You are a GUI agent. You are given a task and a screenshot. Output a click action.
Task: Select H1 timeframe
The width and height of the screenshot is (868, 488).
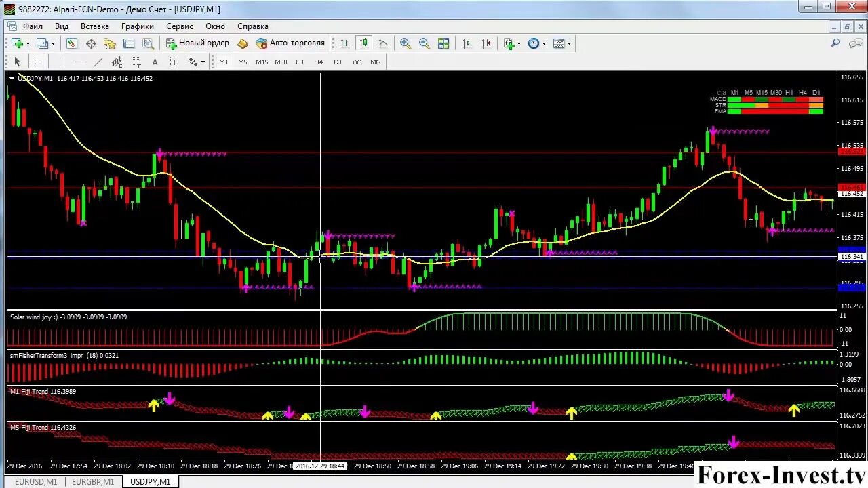(300, 62)
